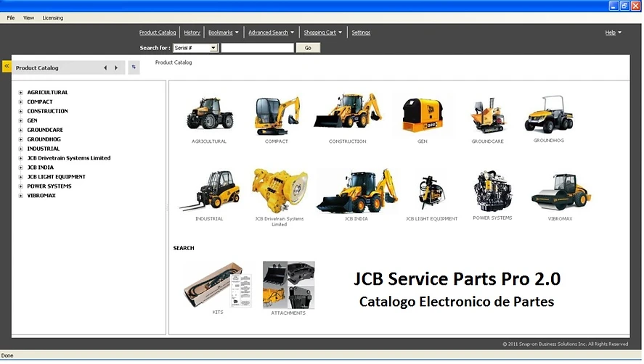Image resolution: width=644 pixels, height=364 pixels.
Task: Open the Shopping Cart dropdown
Action: 323,33
